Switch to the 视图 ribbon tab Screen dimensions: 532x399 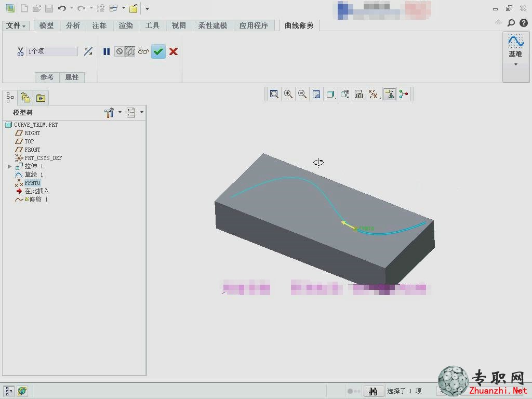pos(179,25)
